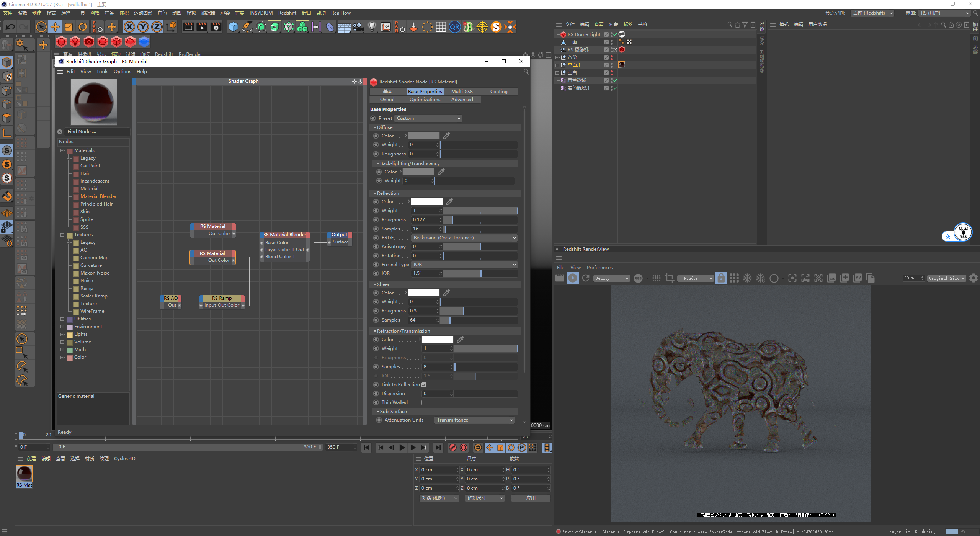Click the 应用 apply button
Viewport: 980px width, 536px height.
coord(531,498)
